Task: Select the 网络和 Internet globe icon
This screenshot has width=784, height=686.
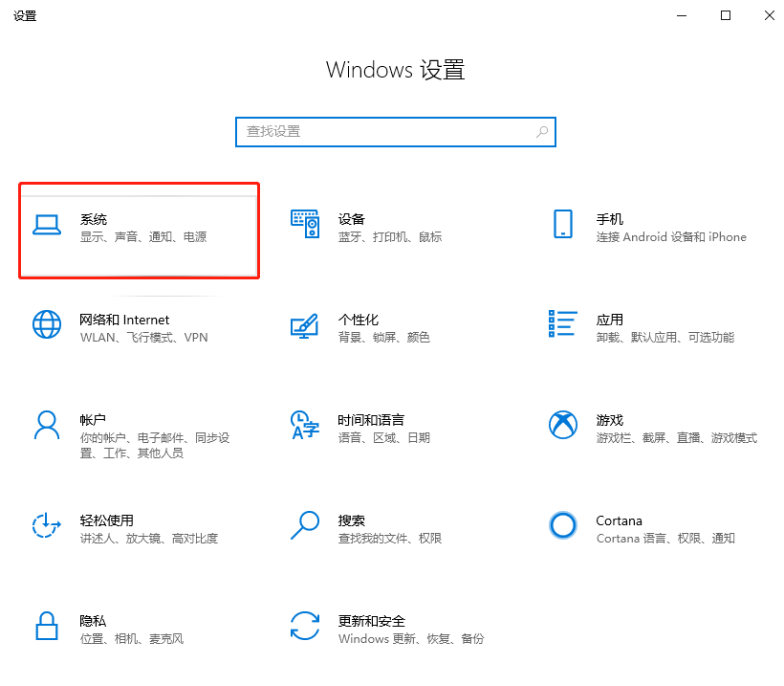Action: pyautogui.click(x=47, y=325)
